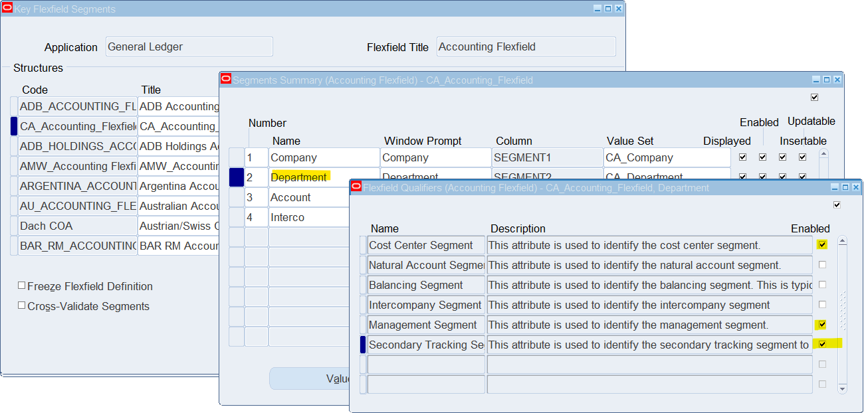The width and height of the screenshot is (868, 413).
Task: Toggle Enabled for Balancing Segment qualifier
Action: (x=823, y=285)
